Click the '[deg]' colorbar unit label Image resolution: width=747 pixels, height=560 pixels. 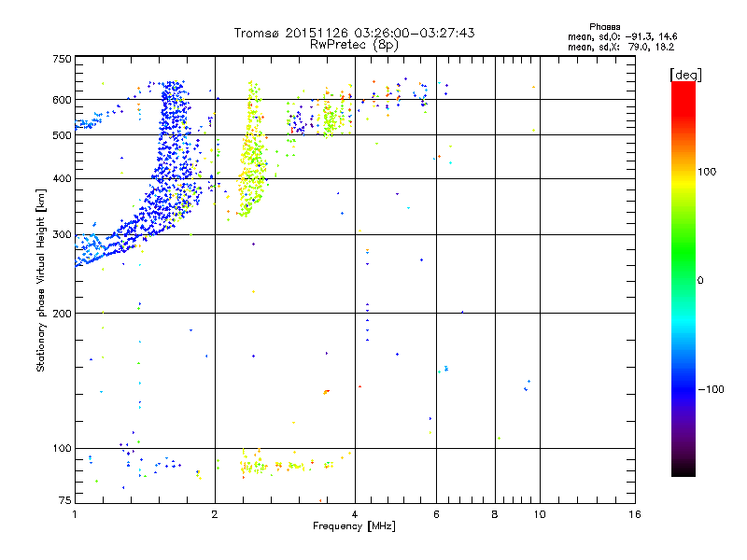(685, 75)
